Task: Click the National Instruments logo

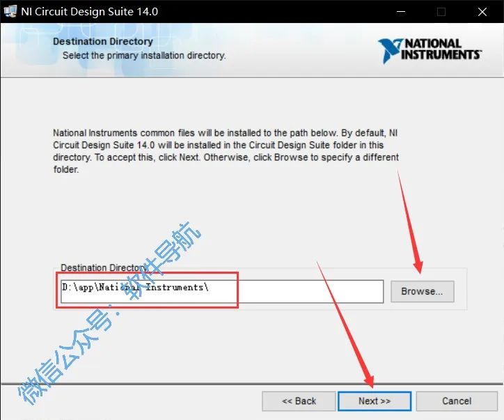Action: [x=430, y=50]
